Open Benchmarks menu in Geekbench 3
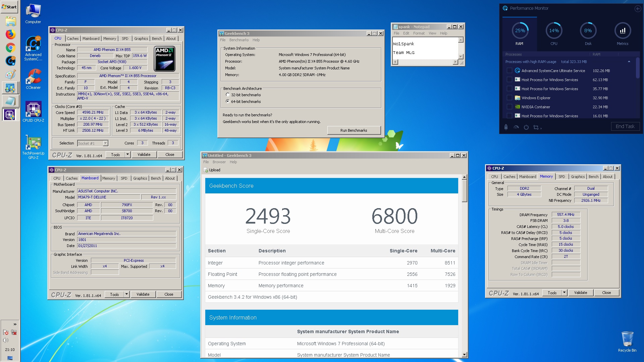 239,40
